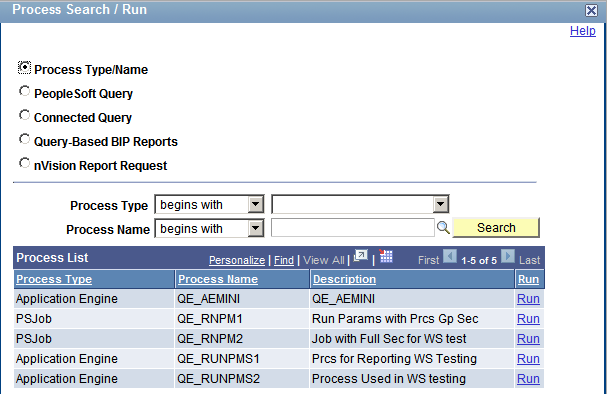The height and width of the screenshot is (394, 607).
Task: Show previous rows arrow in Process List
Action: pos(449,257)
